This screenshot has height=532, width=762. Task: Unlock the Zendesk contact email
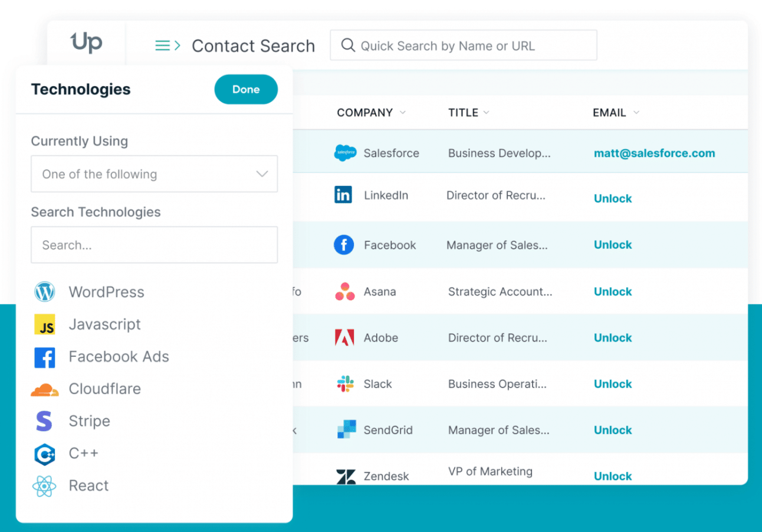[x=613, y=476]
